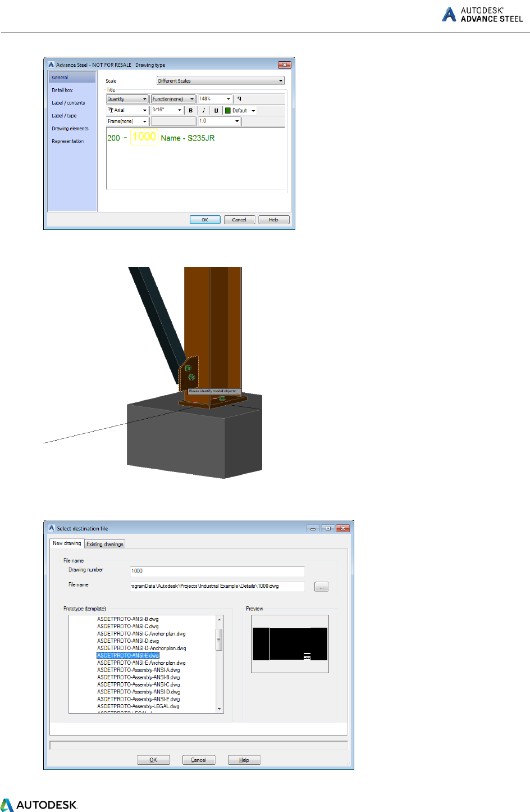Select the Detail box category
Viewport: 530px width, 812px height.
click(62, 90)
